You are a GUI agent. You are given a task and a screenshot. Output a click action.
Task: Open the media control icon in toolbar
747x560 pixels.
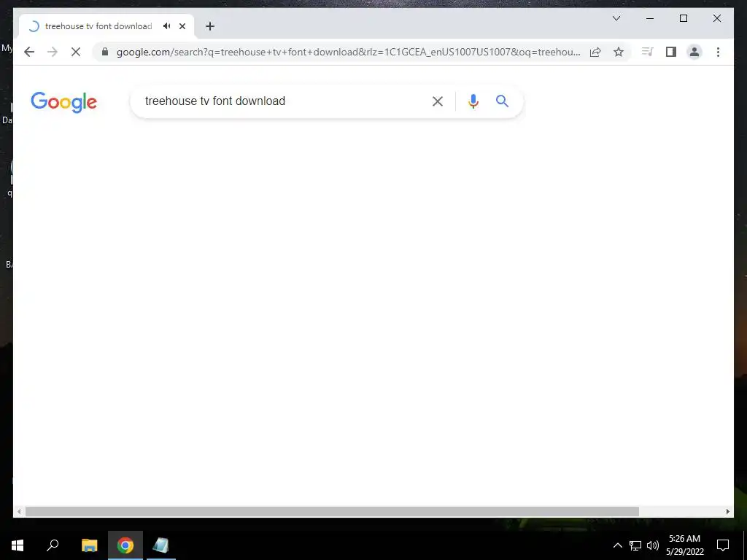coord(647,52)
